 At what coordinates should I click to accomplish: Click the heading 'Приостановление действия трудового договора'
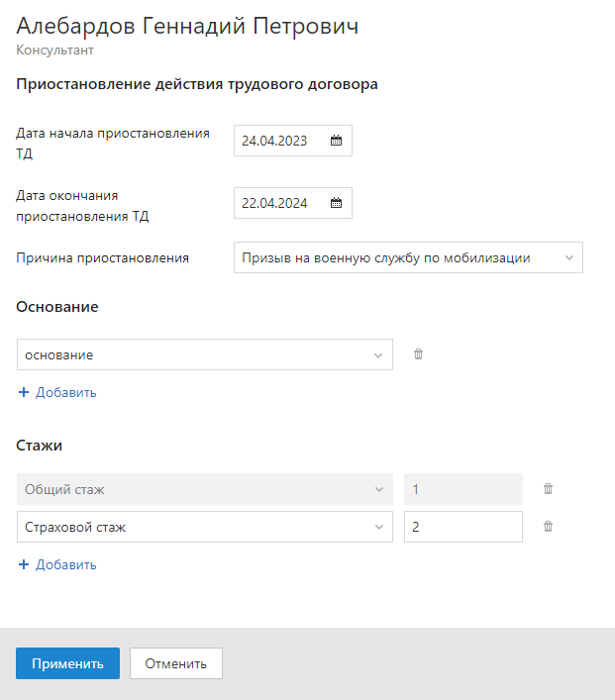point(197,84)
